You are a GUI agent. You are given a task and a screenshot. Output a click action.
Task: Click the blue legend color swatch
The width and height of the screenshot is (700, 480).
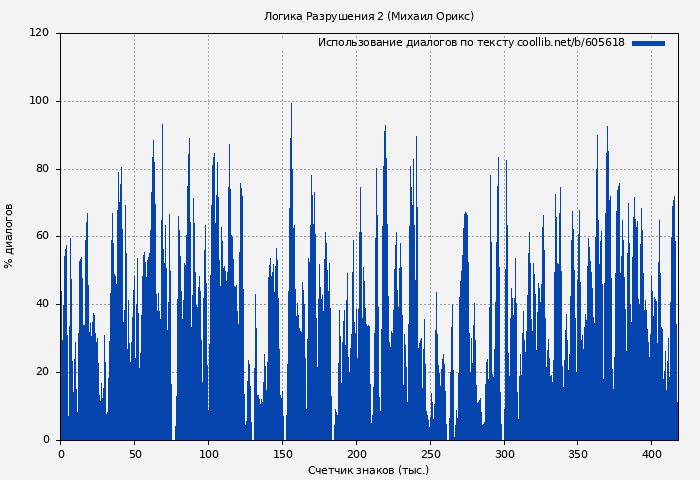click(648, 43)
